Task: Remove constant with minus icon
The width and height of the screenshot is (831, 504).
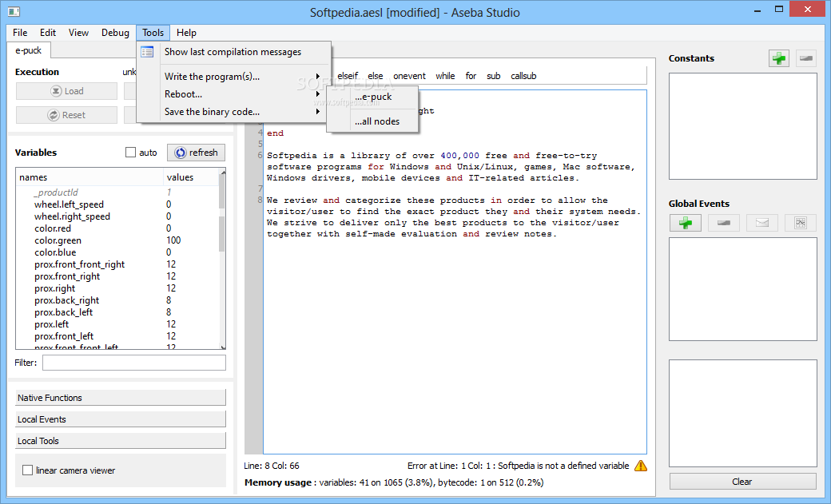Action: click(805, 58)
